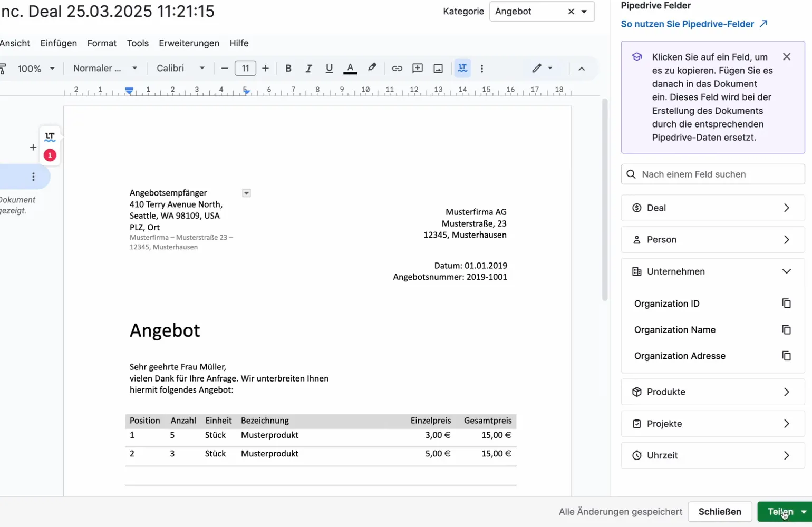The image size is (812, 527).
Task: Open the Einfügen menu
Action: tap(59, 43)
